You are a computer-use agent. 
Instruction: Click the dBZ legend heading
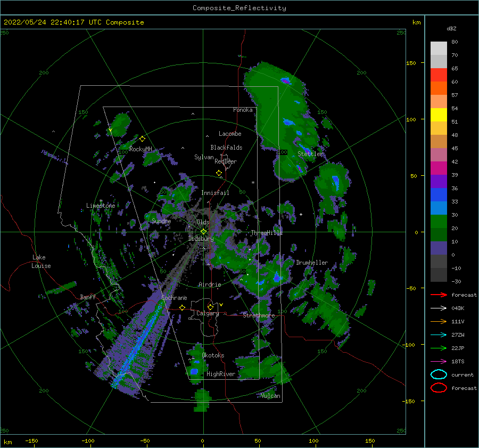pyautogui.click(x=451, y=28)
